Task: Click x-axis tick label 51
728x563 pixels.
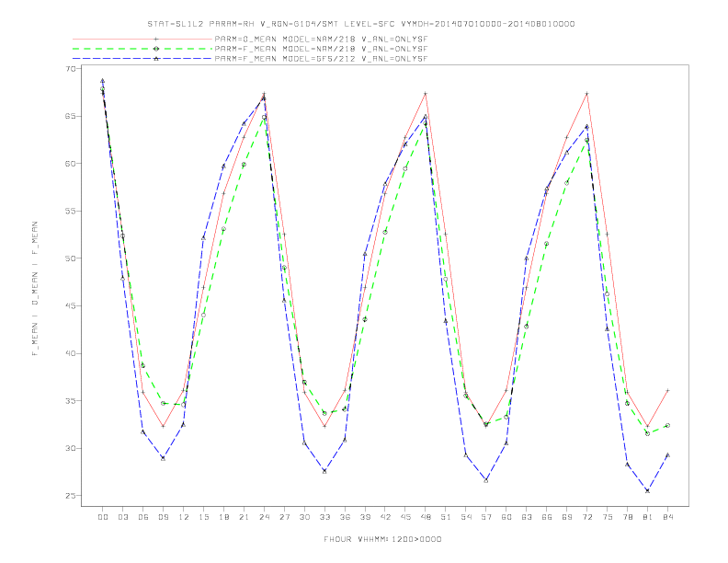Action: [446, 517]
